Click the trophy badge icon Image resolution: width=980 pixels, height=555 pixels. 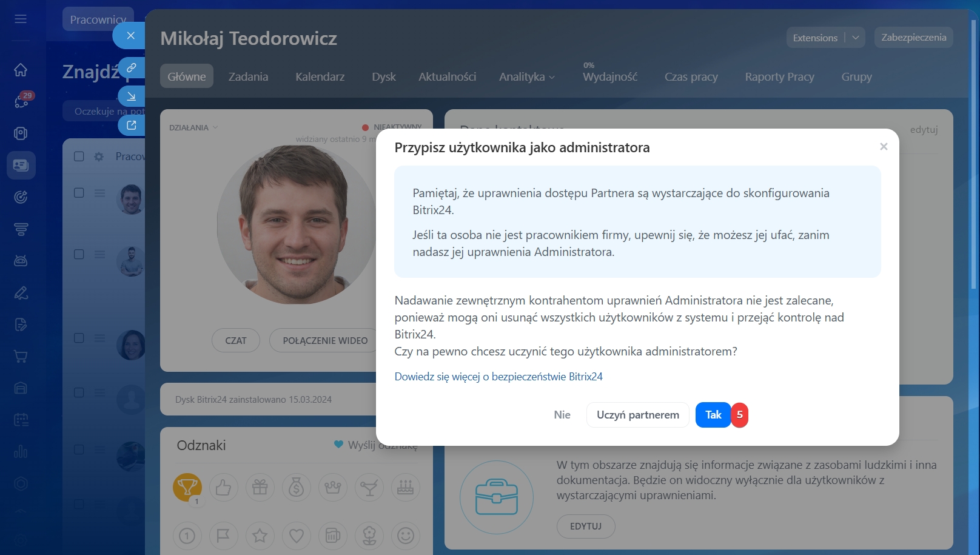[x=187, y=486]
